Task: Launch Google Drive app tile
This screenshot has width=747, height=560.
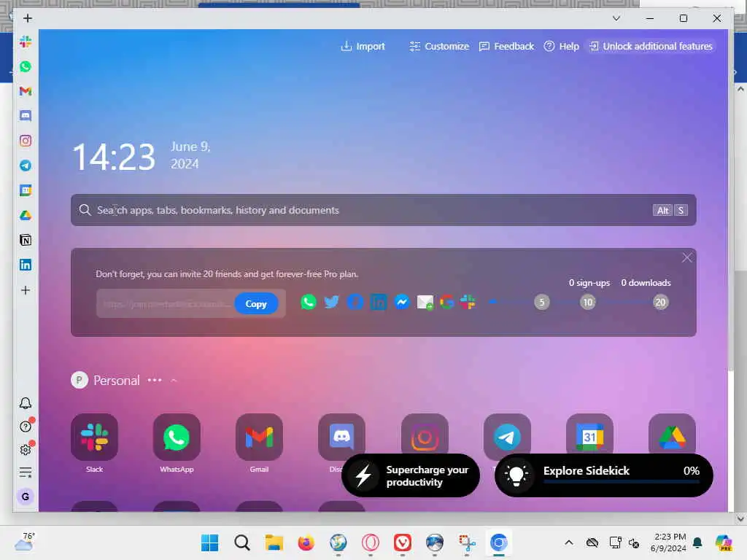Action: point(672,435)
